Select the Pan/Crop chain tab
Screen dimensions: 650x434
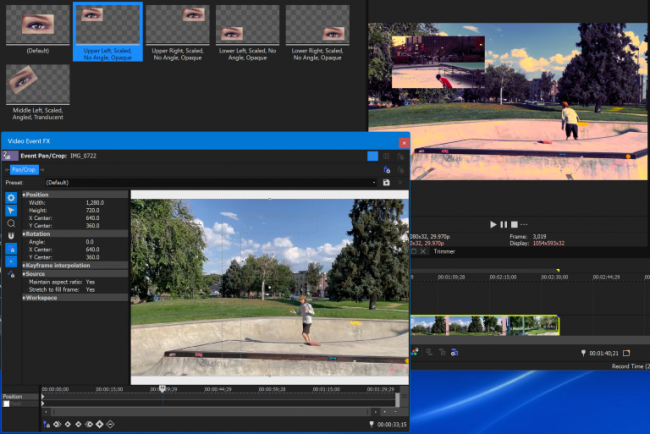24,170
